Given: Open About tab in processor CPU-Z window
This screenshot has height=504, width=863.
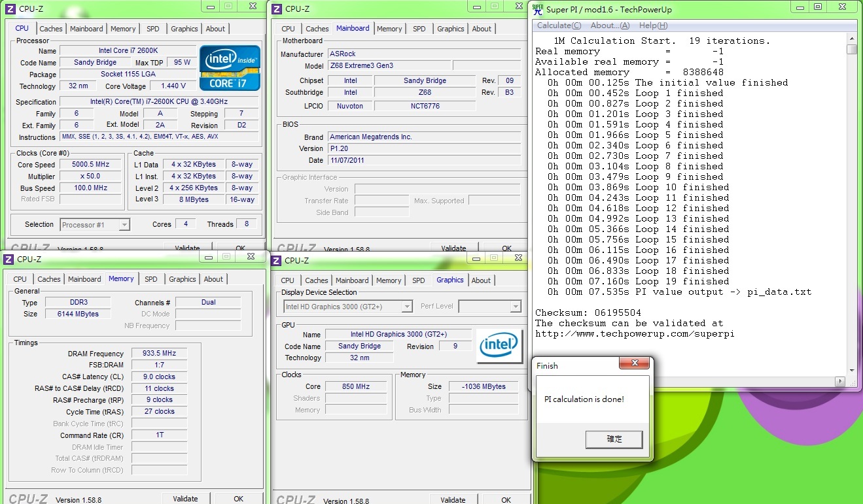Looking at the screenshot, I should pos(215,29).
